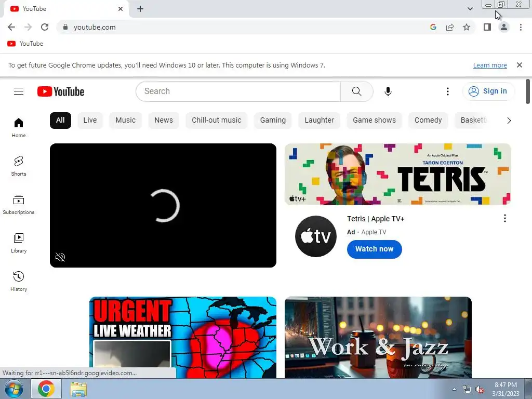Viewport: 532px width, 399px height.
Task: Select the Live filter chip
Action: (x=90, y=120)
